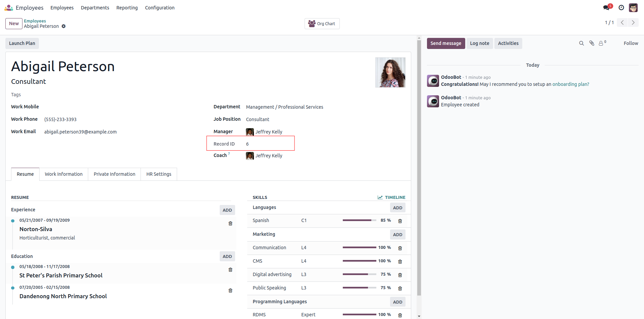Go back via Employees breadcrumb

(x=35, y=21)
